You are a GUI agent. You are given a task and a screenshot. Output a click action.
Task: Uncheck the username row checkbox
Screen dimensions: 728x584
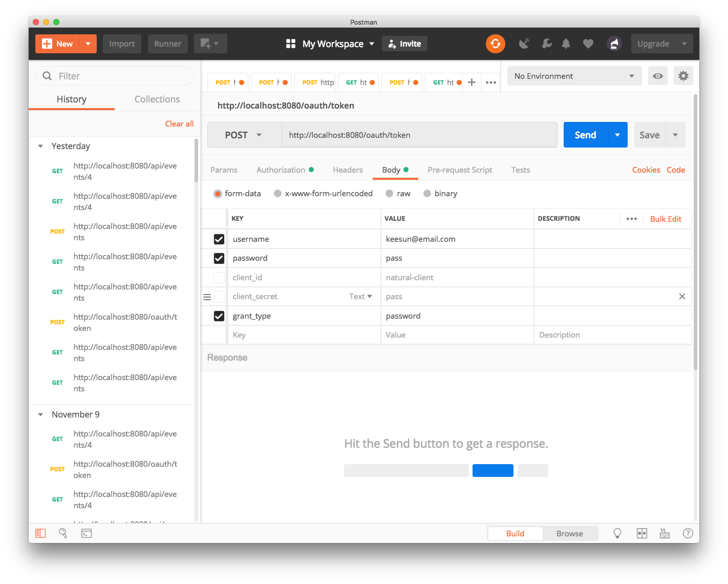(219, 239)
